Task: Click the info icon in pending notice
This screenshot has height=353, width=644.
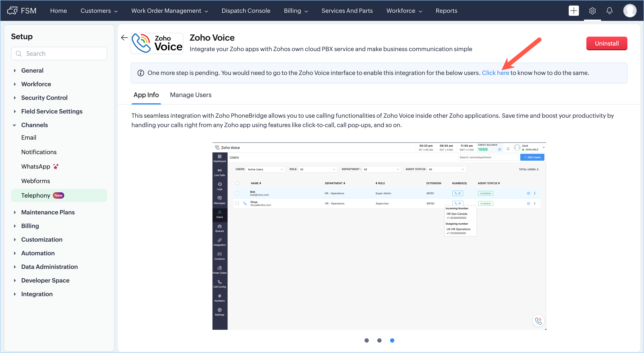Action: [x=141, y=73]
